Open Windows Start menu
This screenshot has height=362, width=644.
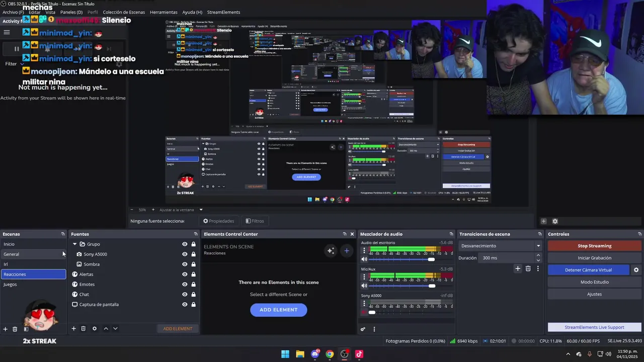(x=285, y=354)
